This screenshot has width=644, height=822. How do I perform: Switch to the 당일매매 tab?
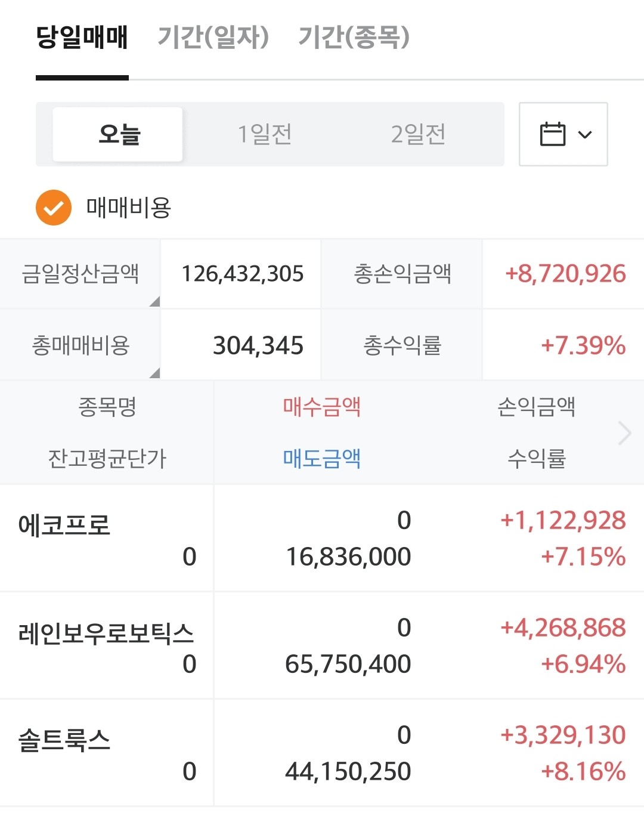[82, 37]
